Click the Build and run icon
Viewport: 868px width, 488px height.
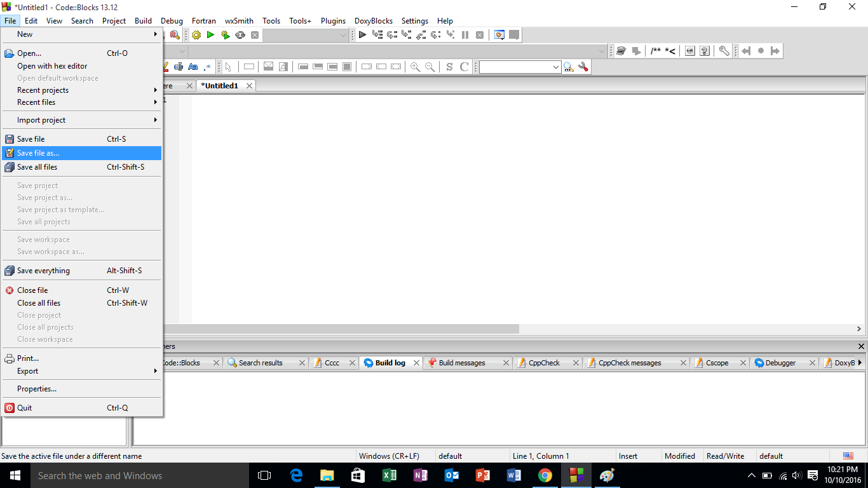click(x=225, y=35)
